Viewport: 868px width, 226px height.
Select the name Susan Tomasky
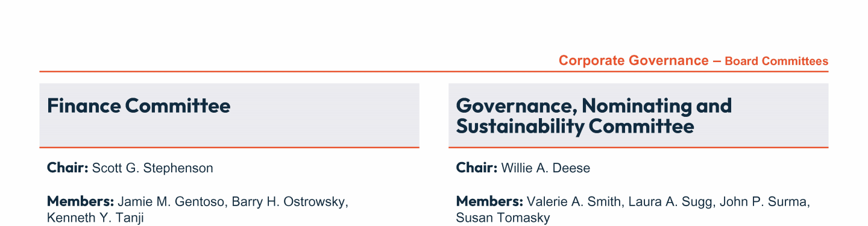[x=503, y=218]
